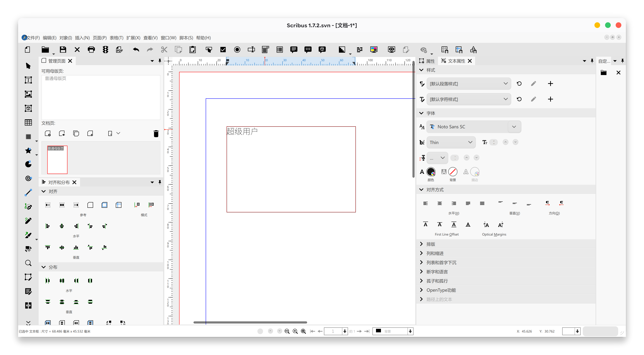Toggle the PDF radio button tool
This screenshot has height=355, width=644.
[237, 50]
